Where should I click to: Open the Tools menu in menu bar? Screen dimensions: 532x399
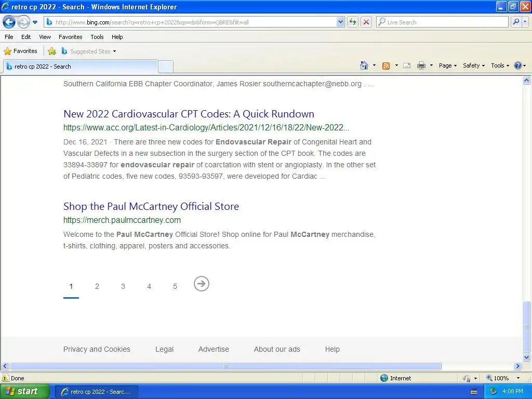[97, 37]
